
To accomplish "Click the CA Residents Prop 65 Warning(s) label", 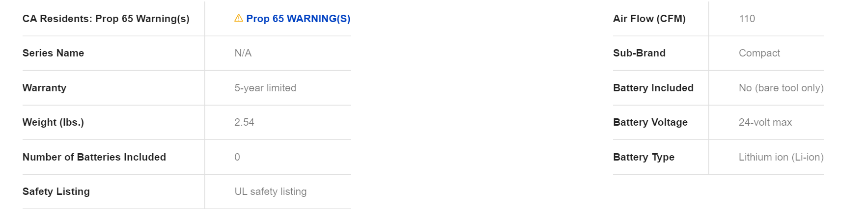I will 106,19.
